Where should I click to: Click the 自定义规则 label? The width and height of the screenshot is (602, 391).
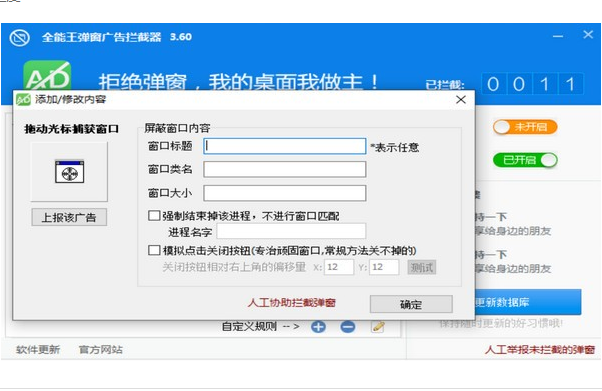(x=249, y=326)
